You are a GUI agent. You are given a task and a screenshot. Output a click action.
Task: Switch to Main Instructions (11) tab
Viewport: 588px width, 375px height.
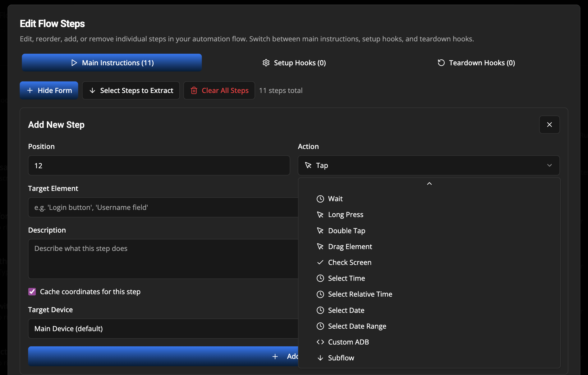click(112, 63)
